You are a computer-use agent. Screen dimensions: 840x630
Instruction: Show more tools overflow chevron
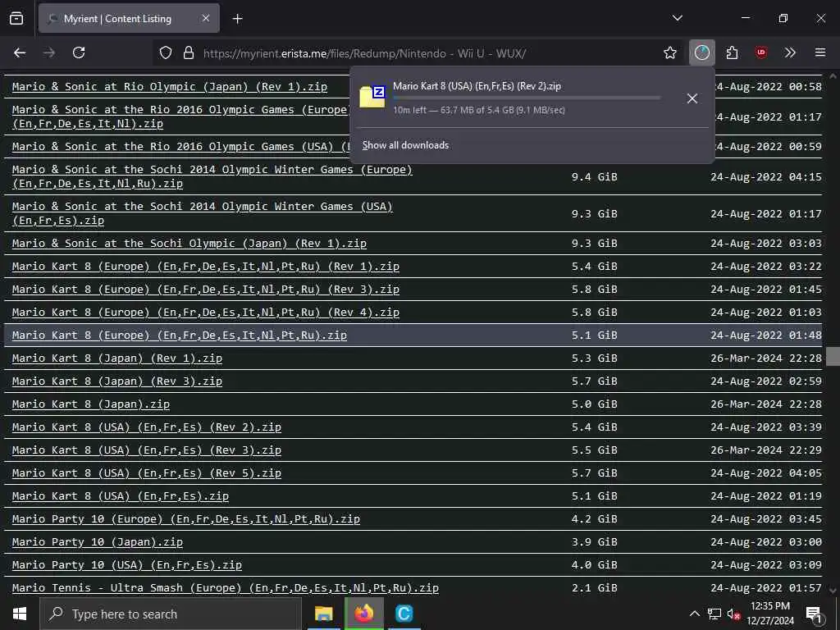[790, 52]
